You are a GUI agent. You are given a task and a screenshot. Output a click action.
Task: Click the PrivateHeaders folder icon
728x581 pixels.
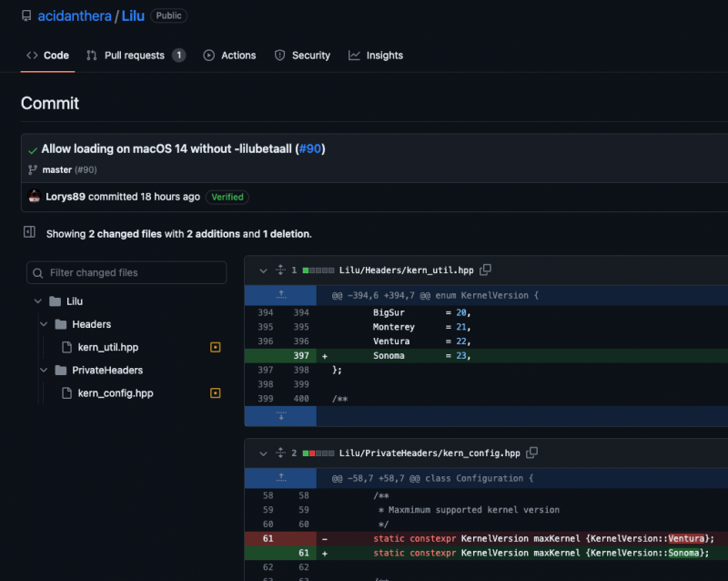(61, 370)
